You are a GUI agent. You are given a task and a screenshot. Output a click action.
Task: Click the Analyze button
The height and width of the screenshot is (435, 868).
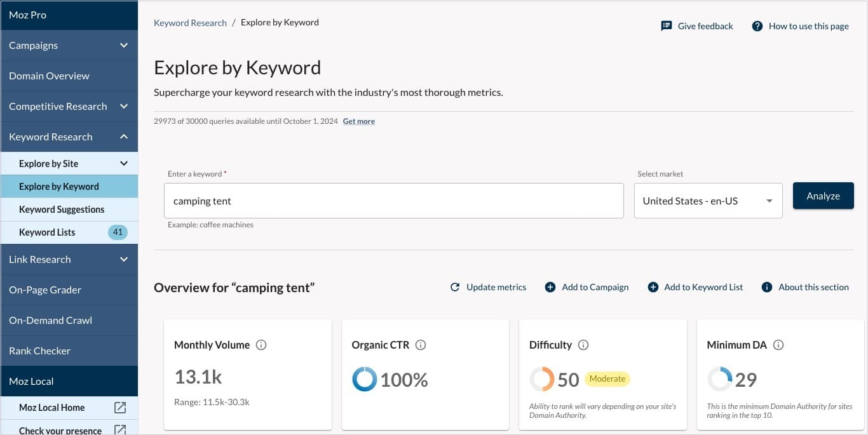823,196
